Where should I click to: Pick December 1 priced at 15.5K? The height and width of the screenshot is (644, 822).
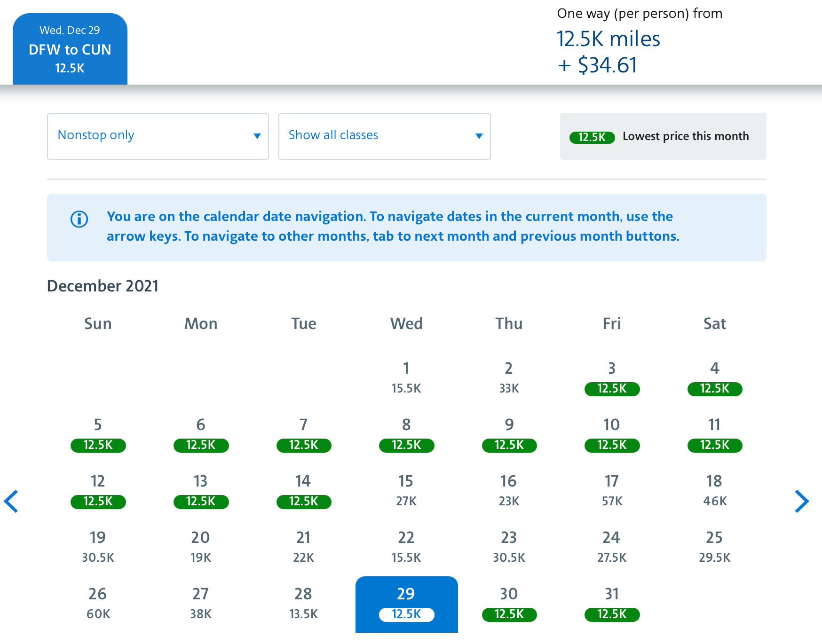point(406,378)
